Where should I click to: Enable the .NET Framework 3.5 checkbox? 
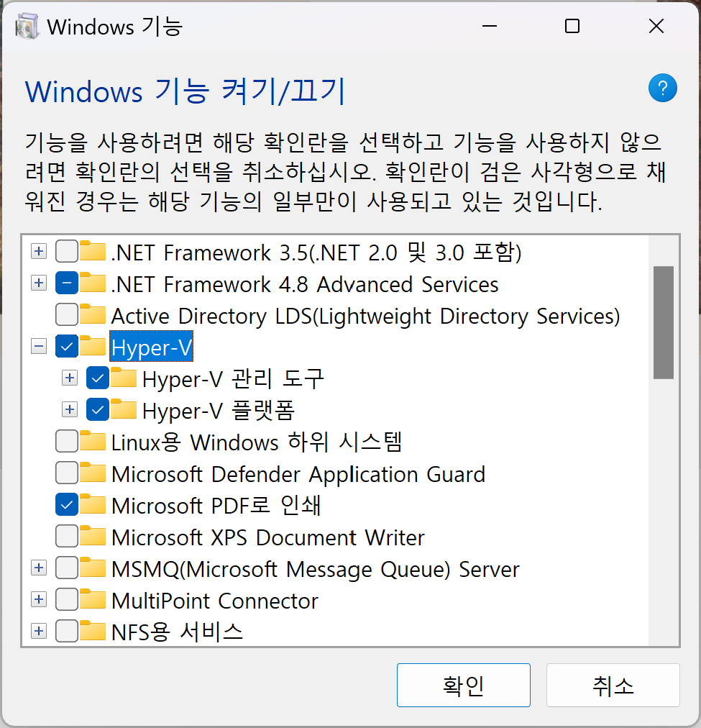point(65,252)
